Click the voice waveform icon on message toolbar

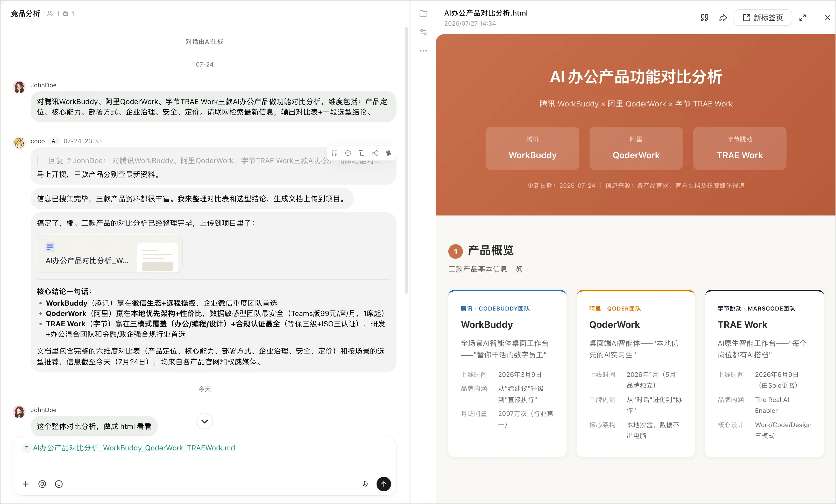(x=388, y=153)
